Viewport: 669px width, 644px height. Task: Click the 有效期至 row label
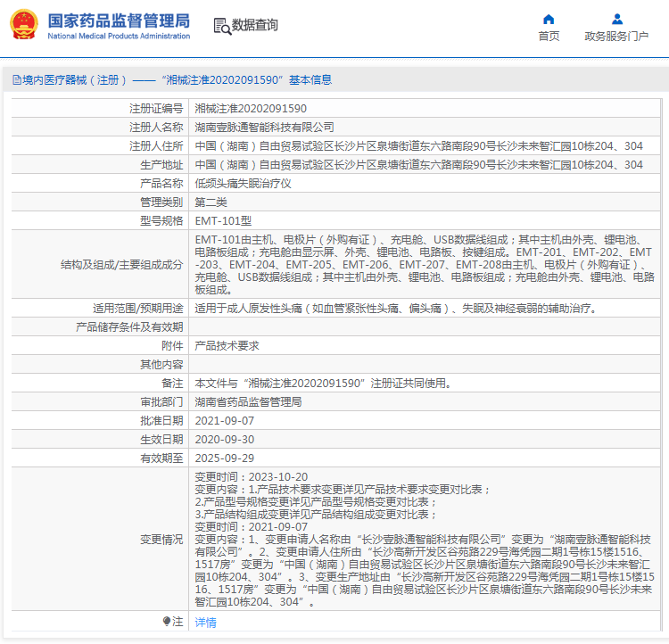tap(161, 458)
